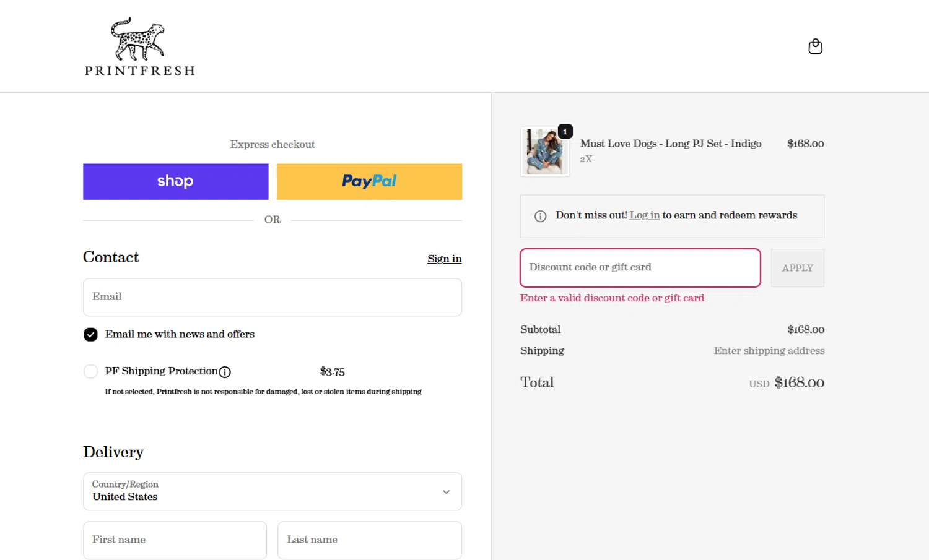Click the quantity badge on product image
The height and width of the screenshot is (560, 929).
coord(565,131)
